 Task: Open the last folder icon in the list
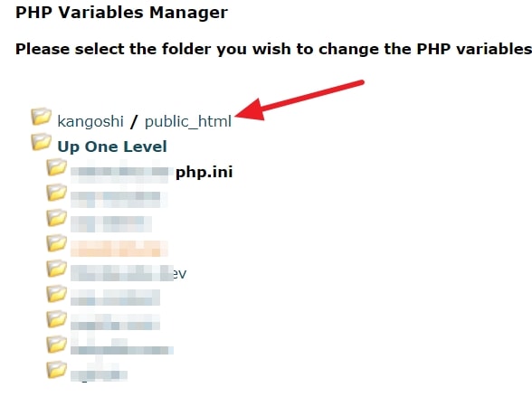coord(56,370)
